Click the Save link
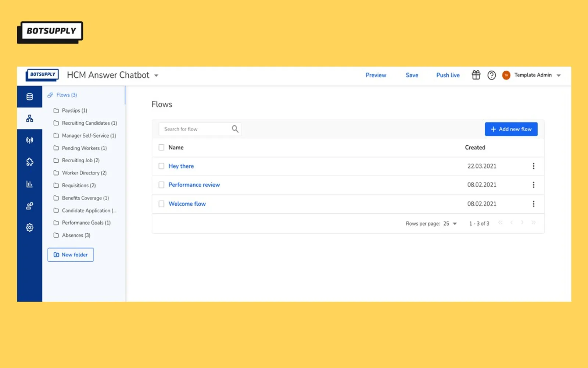The image size is (588, 368). click(412, 75)
